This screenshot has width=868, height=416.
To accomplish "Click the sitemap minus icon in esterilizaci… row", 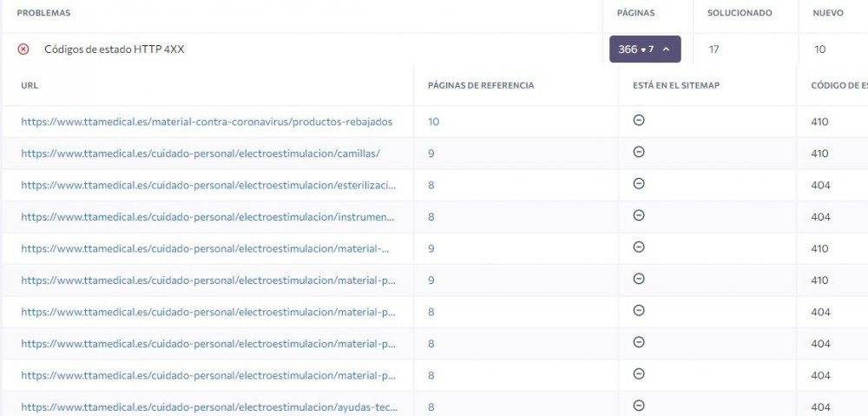I will click(639, 183).
